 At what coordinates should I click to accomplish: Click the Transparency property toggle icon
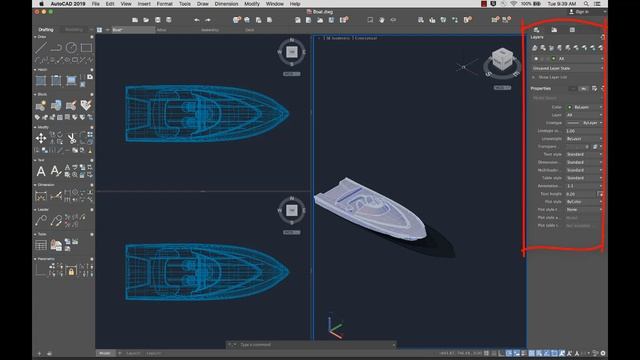pyautogui.click(x=595, y=147)
